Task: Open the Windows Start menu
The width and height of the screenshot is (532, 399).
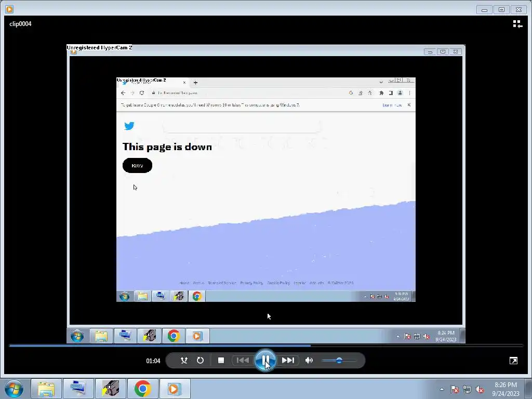Action: coord(14,389)
